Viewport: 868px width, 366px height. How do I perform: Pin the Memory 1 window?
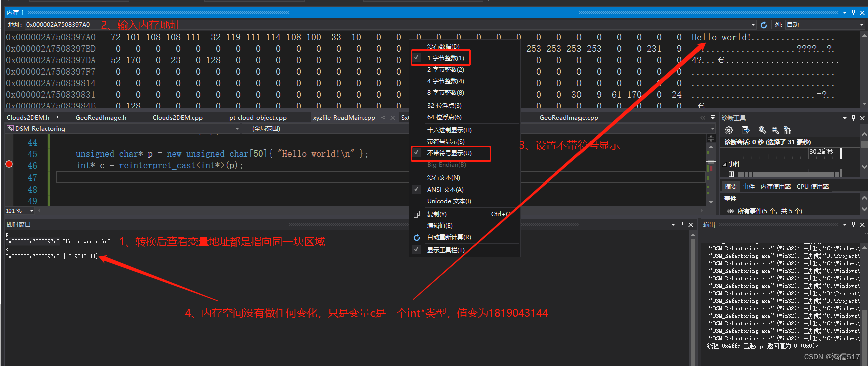853,12
